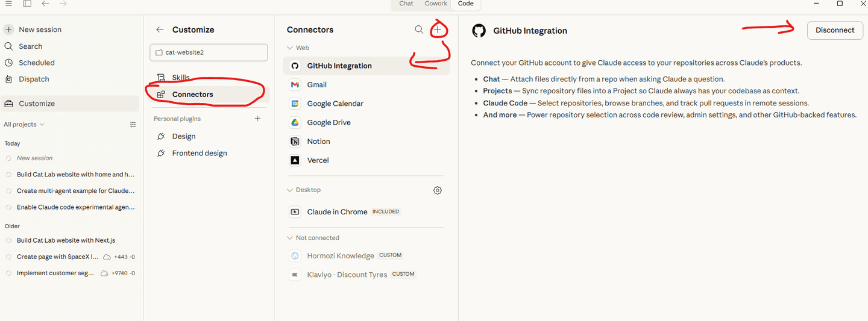Viewport: 868px width, 321px height.
Task: Select the Code tab
Action: tap(465, 4)
